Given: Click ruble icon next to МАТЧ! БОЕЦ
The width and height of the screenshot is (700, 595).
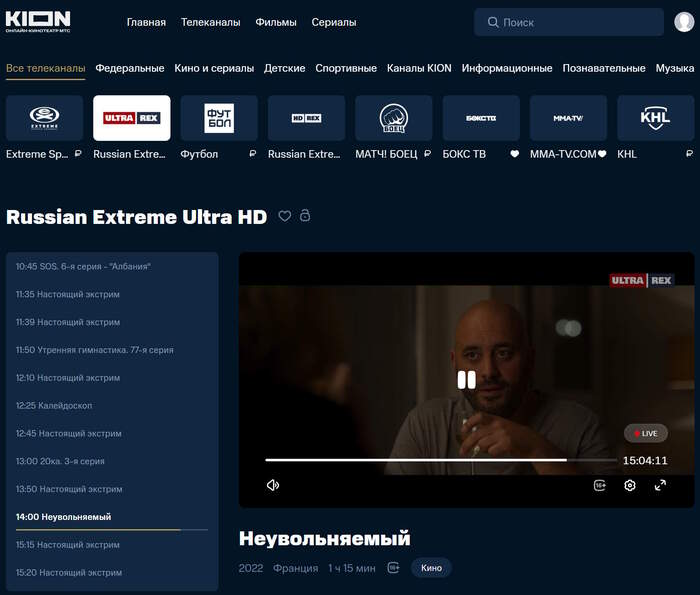Looking at the screenshot, I should coord(427,154).
